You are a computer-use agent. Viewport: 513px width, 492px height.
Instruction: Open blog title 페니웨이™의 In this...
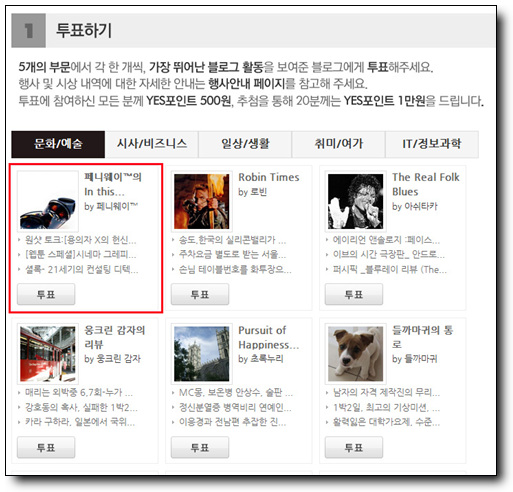click(x=113, y=184)
